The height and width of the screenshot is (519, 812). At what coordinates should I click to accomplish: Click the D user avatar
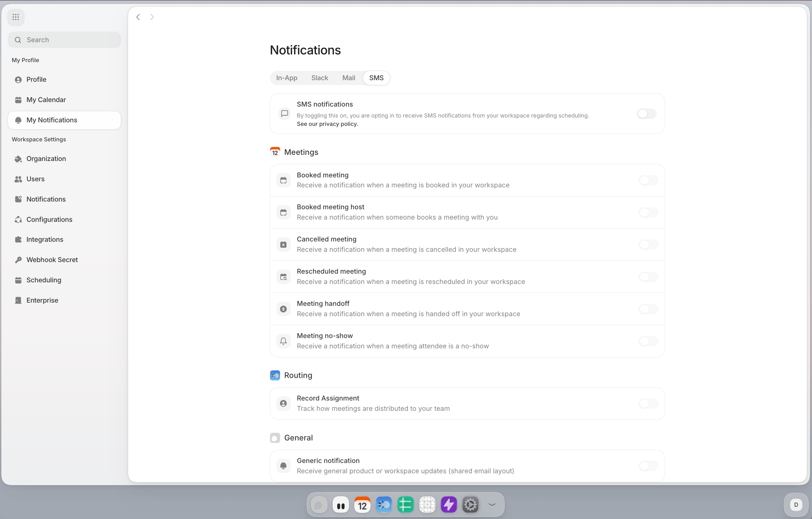(x=796, y=505)
